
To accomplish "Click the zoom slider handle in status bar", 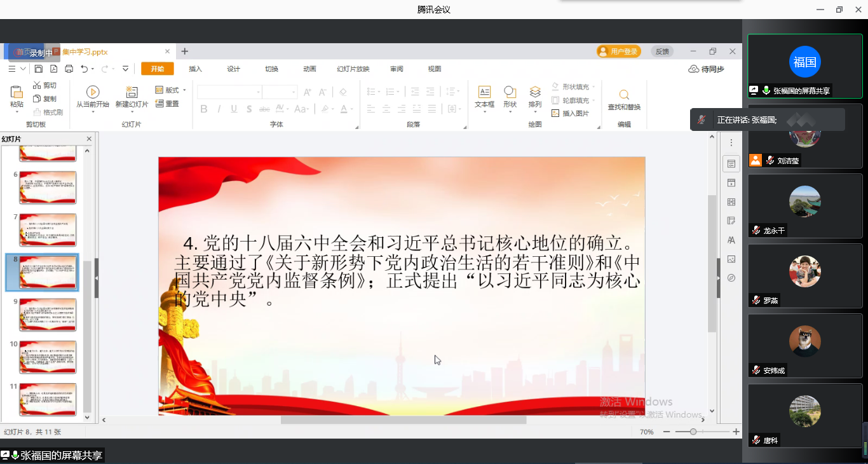I will [693, 432].
